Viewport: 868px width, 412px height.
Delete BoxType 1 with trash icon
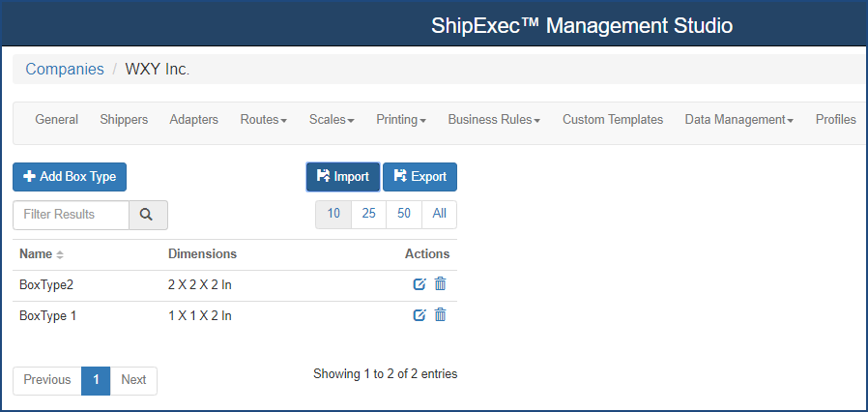pos(440,315)
